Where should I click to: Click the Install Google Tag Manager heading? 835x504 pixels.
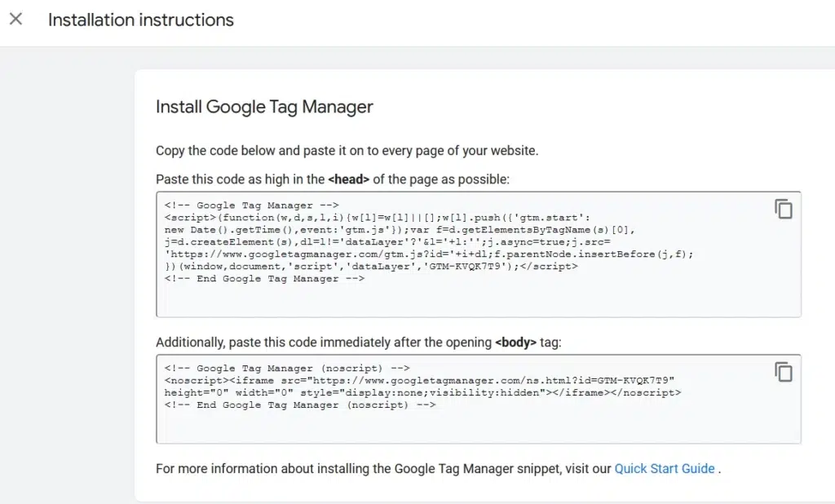click(x=264, y=107)
